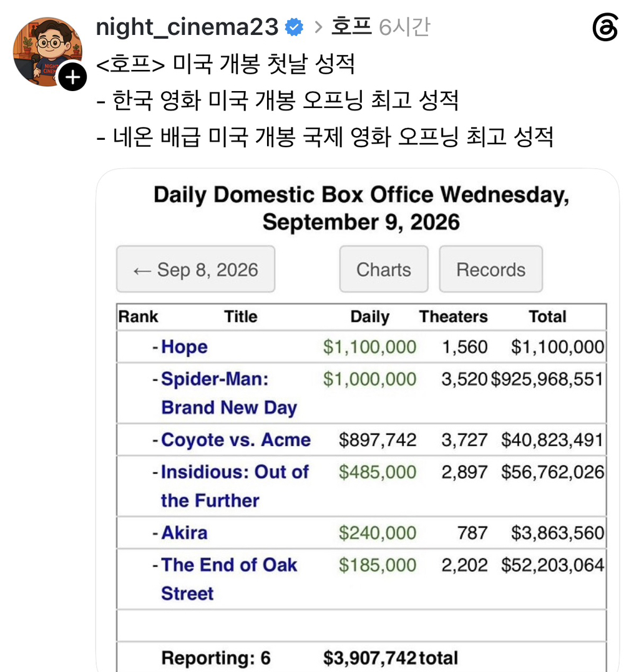The image size is (639, 672).
Task: Open the 호프 topic tag
Action: [x=351, y=27]
